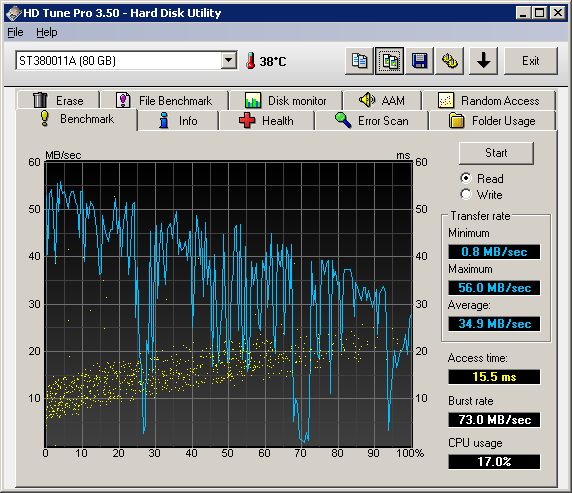Select the Write radio button
This screenshot has width=572, height=493.
click(x=466, y=194)
